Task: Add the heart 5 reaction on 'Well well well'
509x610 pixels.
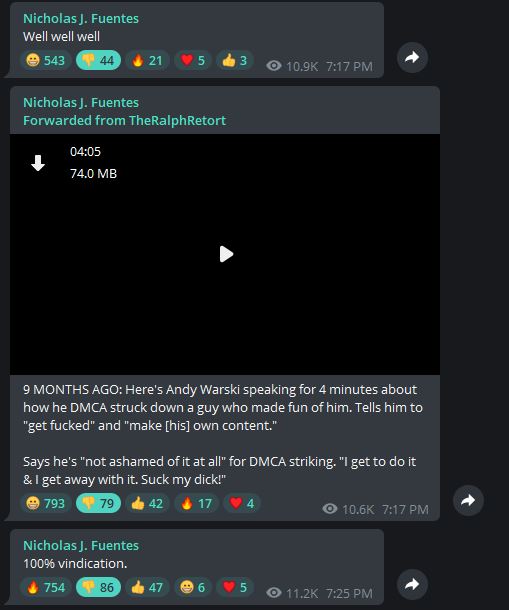Action: point(193,60)
